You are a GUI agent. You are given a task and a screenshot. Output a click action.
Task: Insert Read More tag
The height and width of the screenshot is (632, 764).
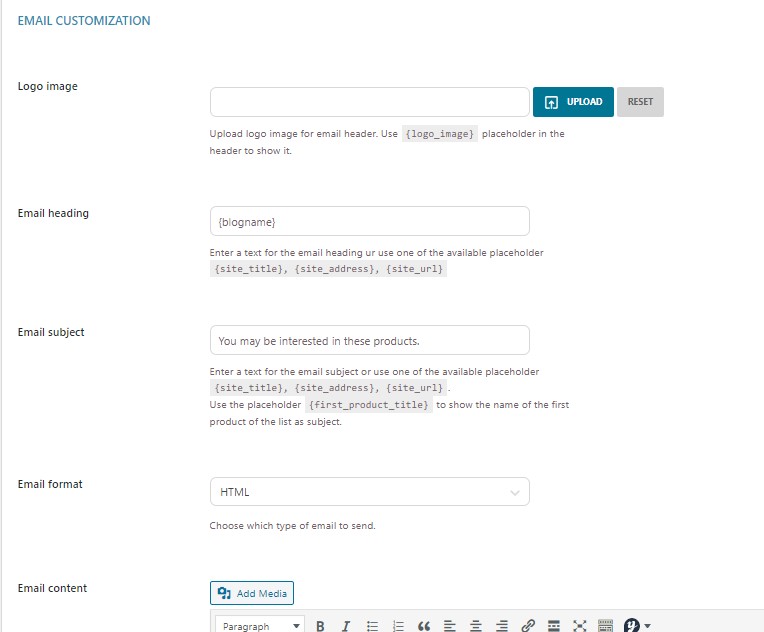tap(554, 626)
